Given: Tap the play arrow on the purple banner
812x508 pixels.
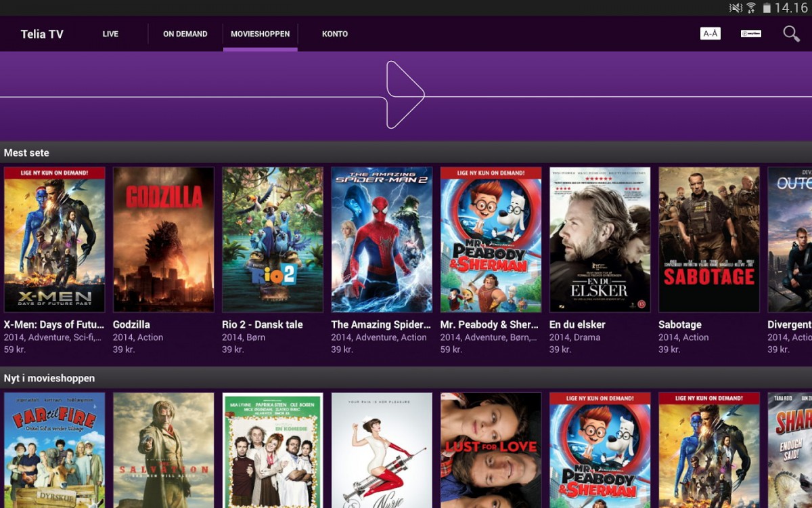Looking at the screenshot, I should point(405,95).
